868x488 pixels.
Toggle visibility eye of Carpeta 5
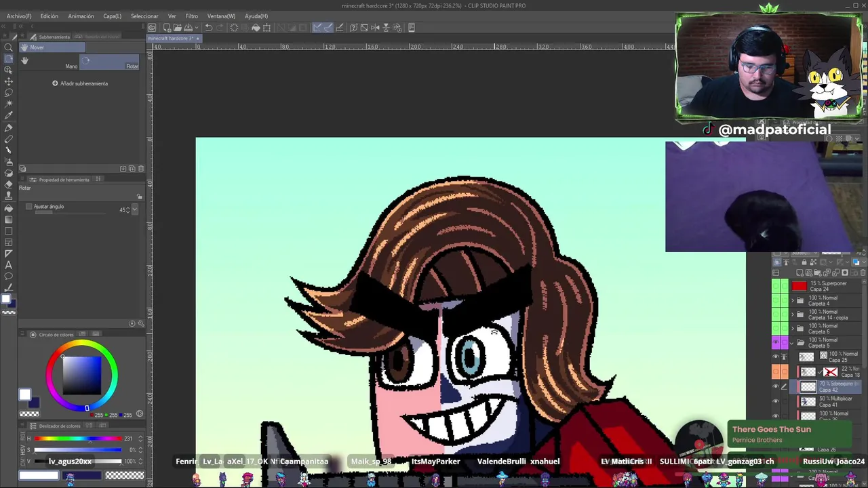click(x=776, y=343)
